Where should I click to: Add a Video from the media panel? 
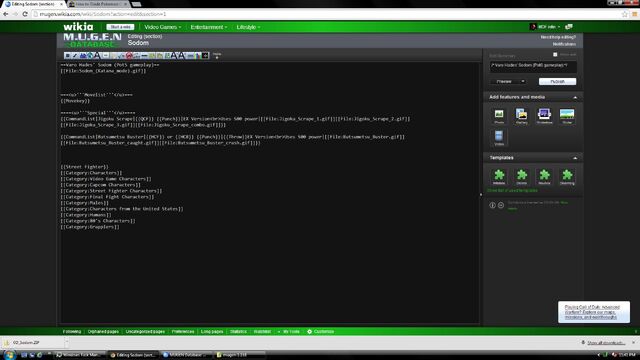pyautogui.click(x=499, y=138)
